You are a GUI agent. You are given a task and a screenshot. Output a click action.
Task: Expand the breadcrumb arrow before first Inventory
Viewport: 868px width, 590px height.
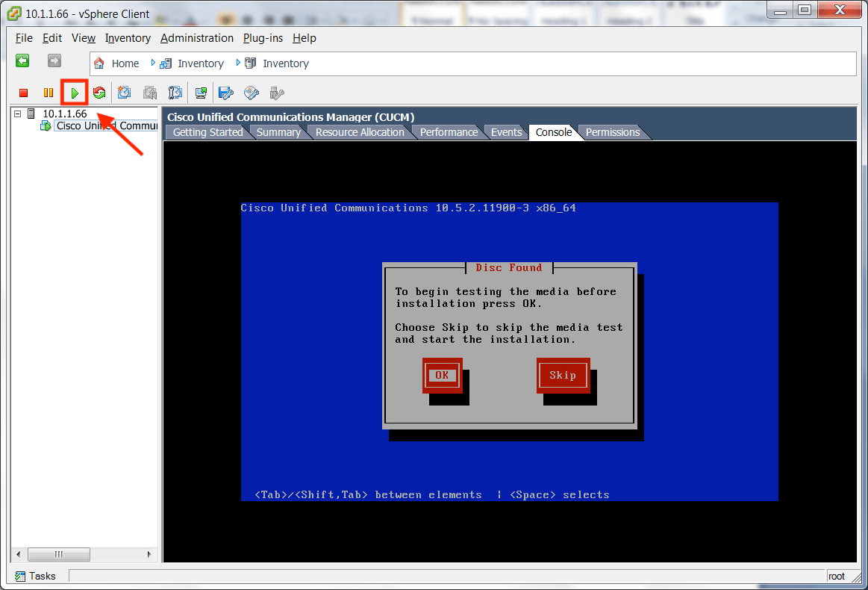(153, 63)
